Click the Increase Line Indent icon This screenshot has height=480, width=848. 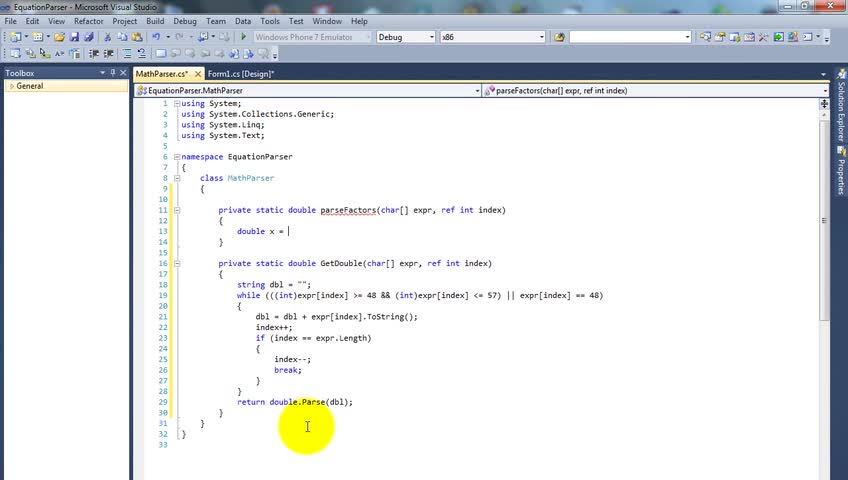tap(108, 54)
